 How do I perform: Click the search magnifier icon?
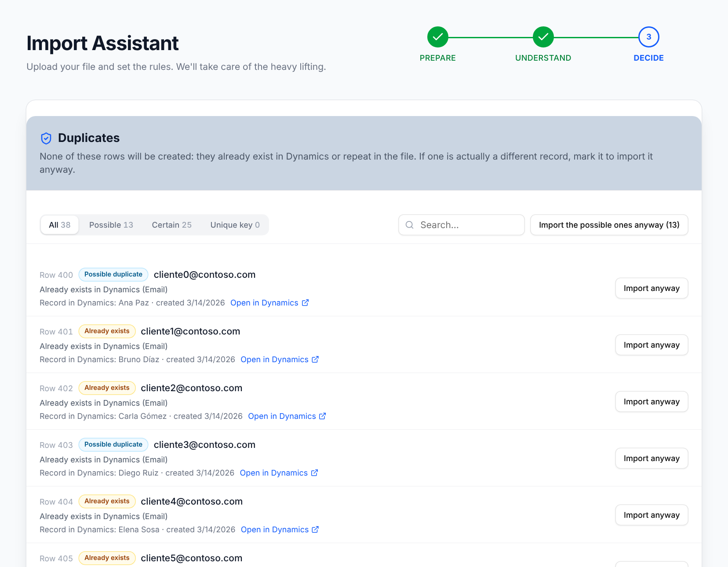[x=410, y=225]
